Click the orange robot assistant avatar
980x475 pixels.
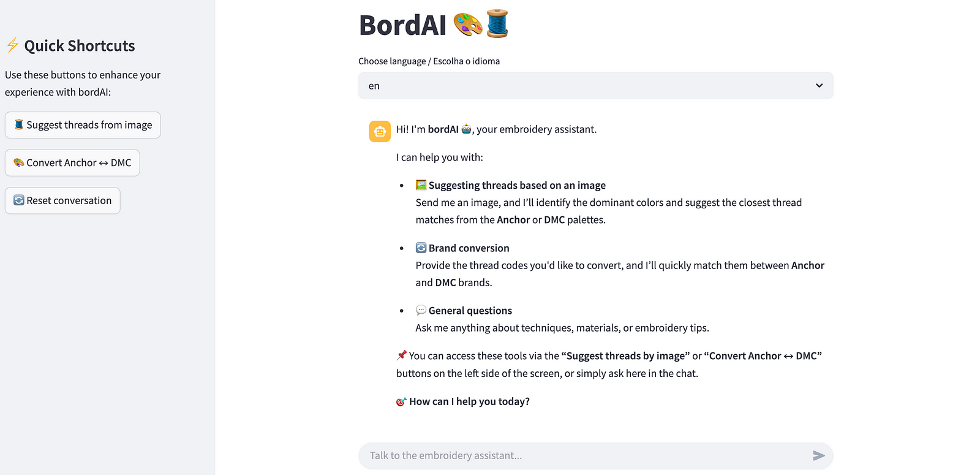(x=380, y=131)
